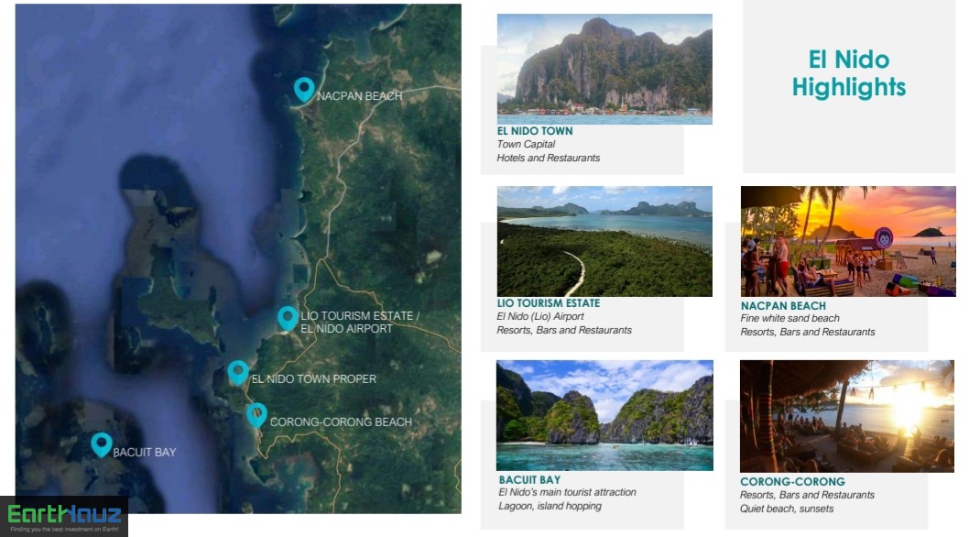Click the Corong-Corong Beach map label
Viewport: 980px width, 537px height.
pyautogui.click(x=342, y=422)
